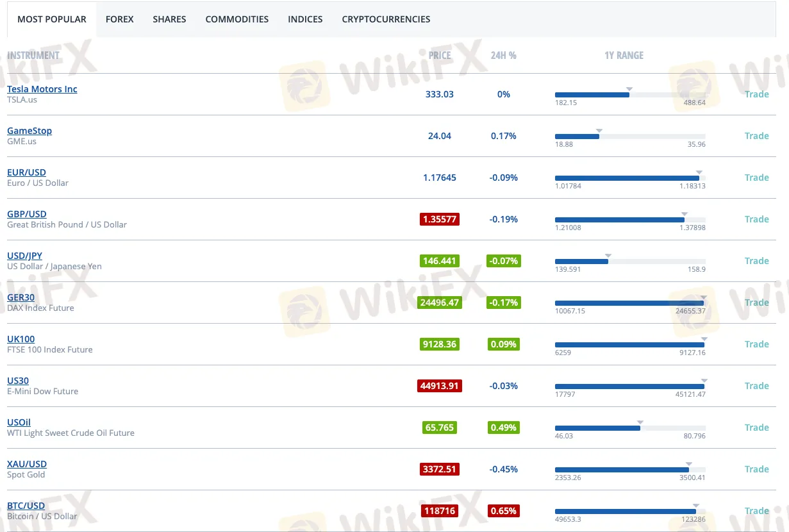Open the CRYPTOCURRENCIES tab
Viewport: 789px width, 532px height.
[386, 19]
